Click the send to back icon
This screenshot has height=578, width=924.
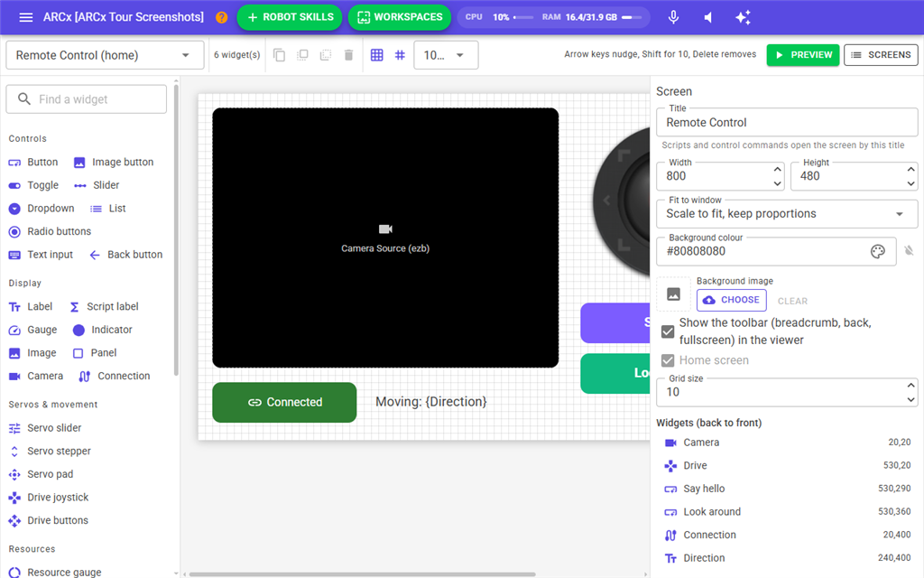tap(325, 55)
